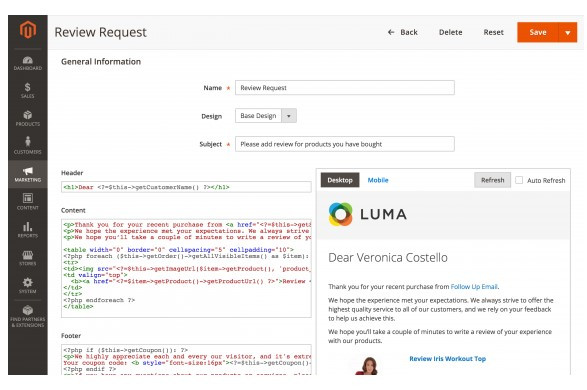Open the Marketing sidebar icon
Image resolution: width=587 pixels, height=390 pixels.
pyautogui.click(x=28, y=174)
